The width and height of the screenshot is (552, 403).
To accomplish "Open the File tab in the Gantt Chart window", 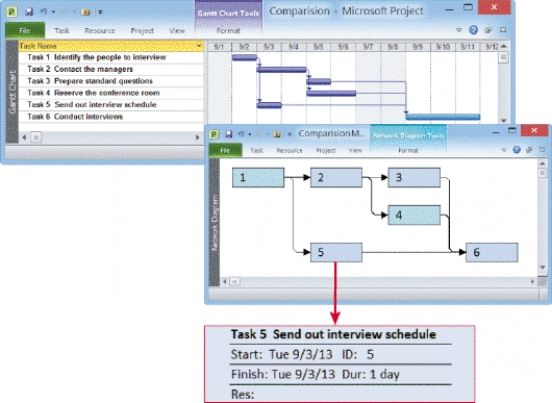I will (x=25, y=31).
